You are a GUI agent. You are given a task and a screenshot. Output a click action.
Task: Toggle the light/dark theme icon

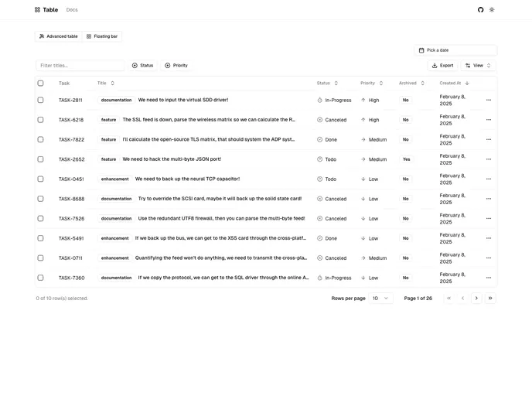492,10
